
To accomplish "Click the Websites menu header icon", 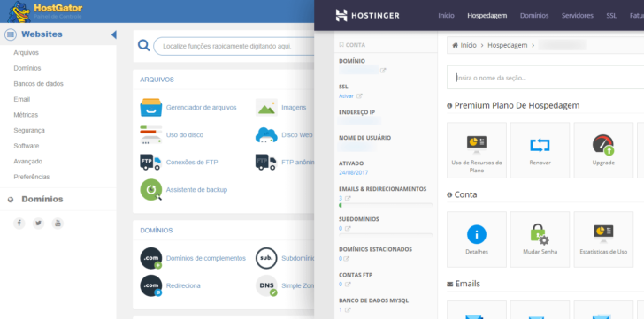I will click(x=11, y=34).
